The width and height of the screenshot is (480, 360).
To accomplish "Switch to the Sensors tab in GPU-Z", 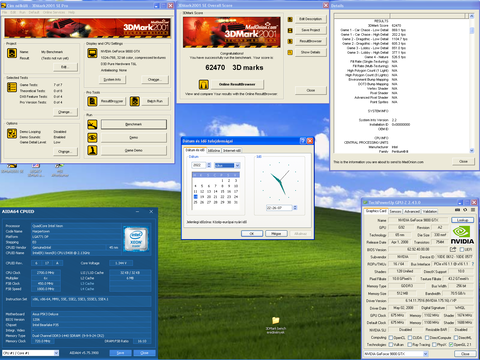I will (395, 211).
